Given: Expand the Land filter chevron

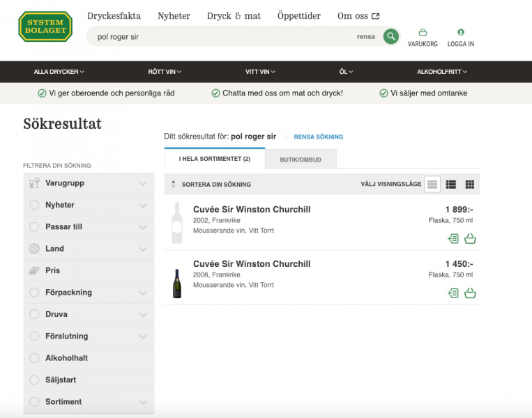Looking at the screenshot, I should point(143,249).
